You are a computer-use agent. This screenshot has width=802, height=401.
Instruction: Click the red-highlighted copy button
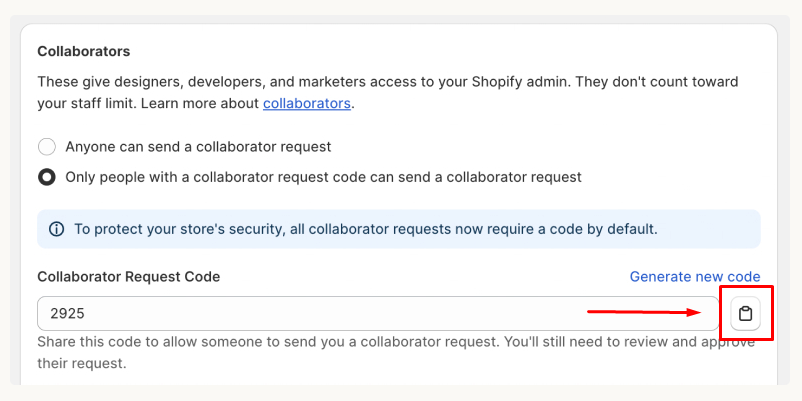click(745, 314)
